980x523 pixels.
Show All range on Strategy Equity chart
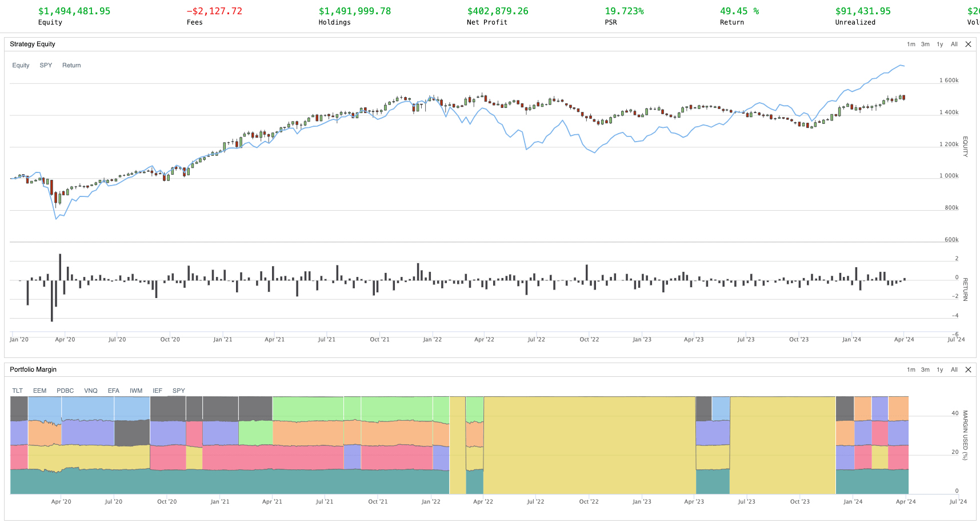tap(954, 45)
